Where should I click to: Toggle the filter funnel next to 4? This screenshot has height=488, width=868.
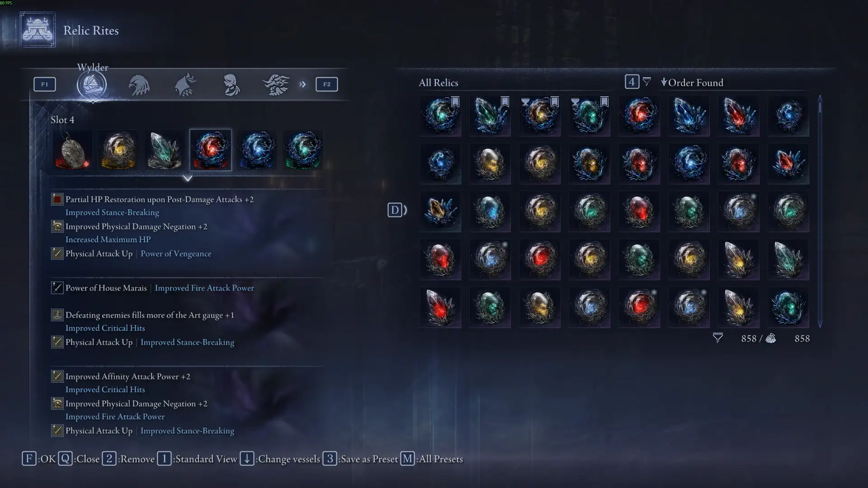pyautogui.click(x=647, y=82)
